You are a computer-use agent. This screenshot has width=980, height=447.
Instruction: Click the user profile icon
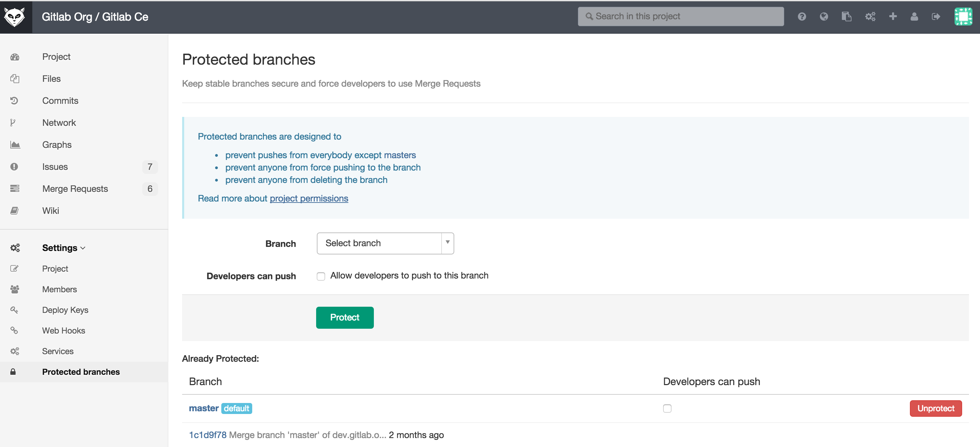[914, 17]
